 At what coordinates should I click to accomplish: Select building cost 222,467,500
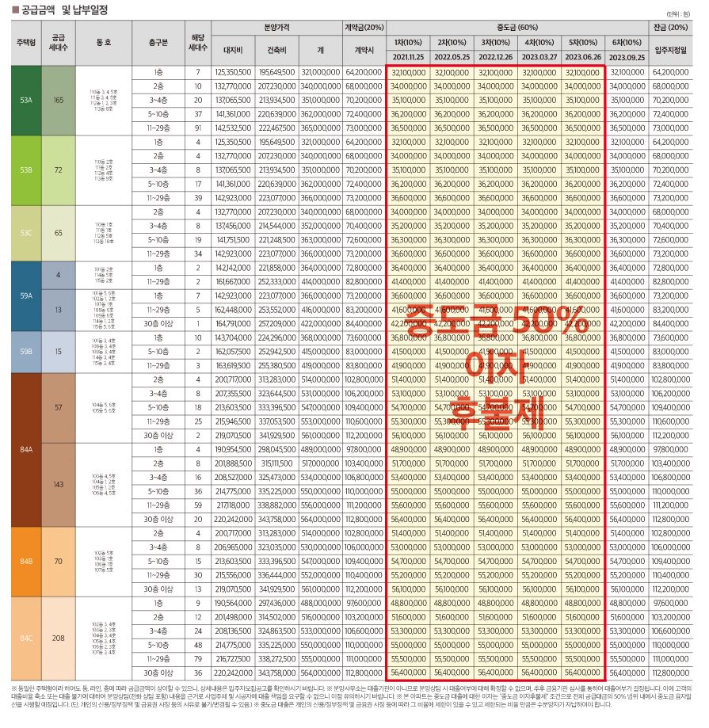276,128
